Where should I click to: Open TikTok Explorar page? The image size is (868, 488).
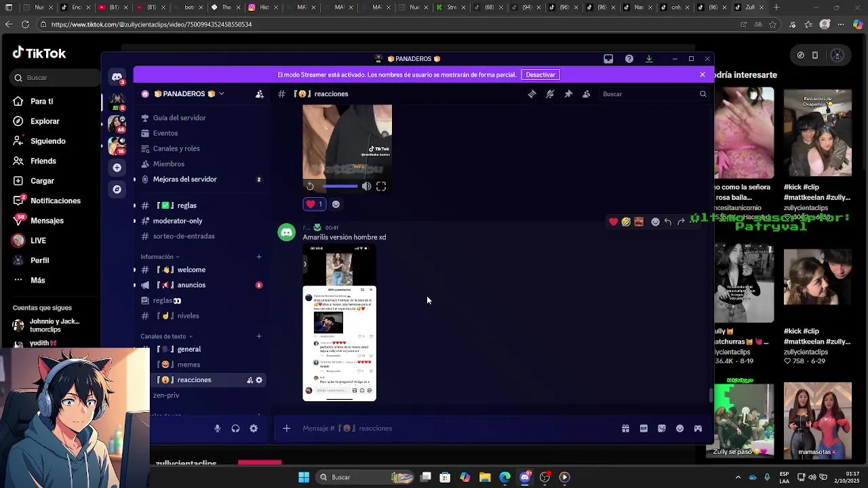[x=45, y=121]
